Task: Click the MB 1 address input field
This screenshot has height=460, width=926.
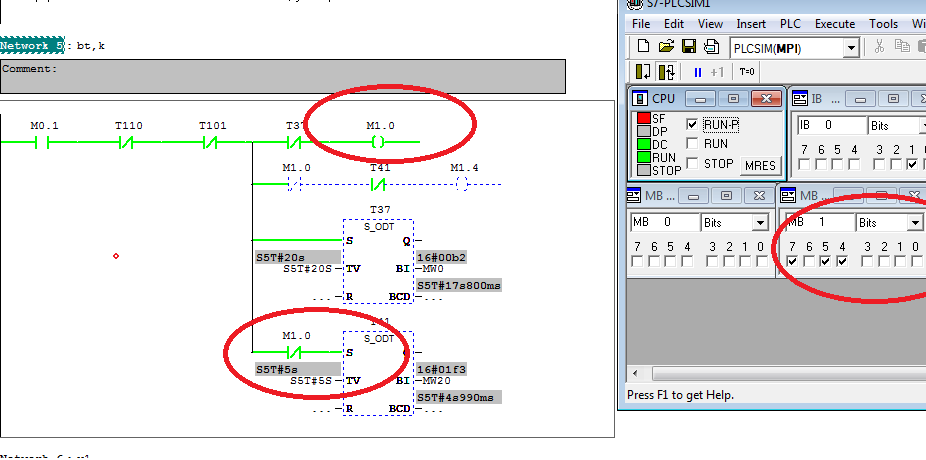Action: pos(820,223)
